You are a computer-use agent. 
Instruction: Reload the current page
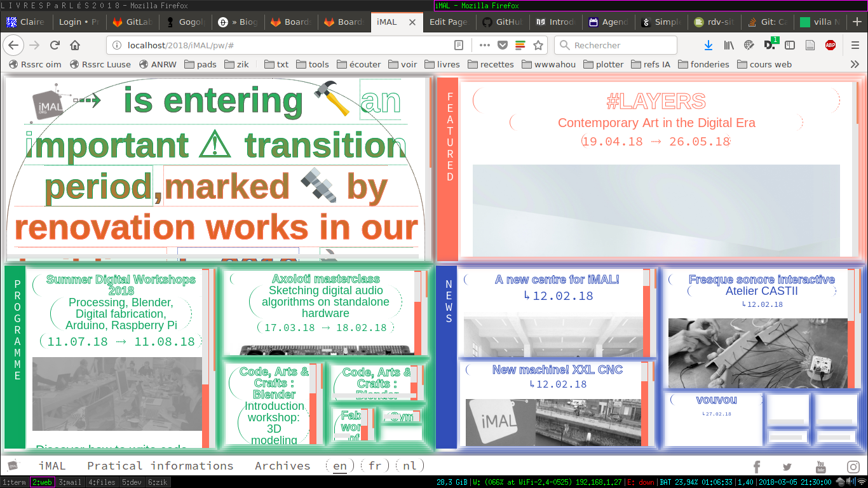pyautogui.click(x=55, y=45)
